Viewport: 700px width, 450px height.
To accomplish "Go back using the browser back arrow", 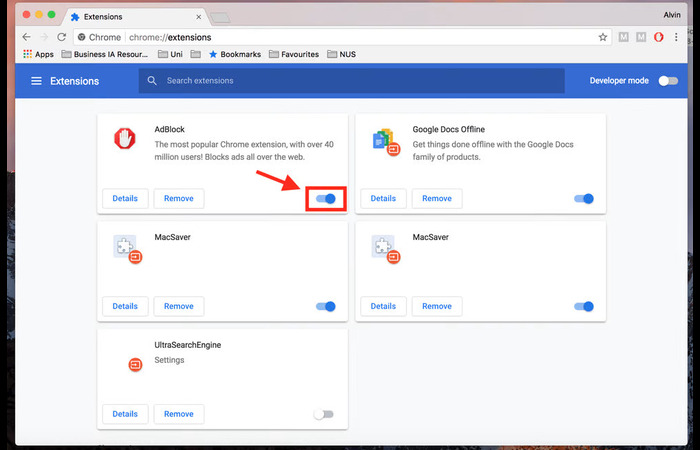I will click(x=26, y=37).
